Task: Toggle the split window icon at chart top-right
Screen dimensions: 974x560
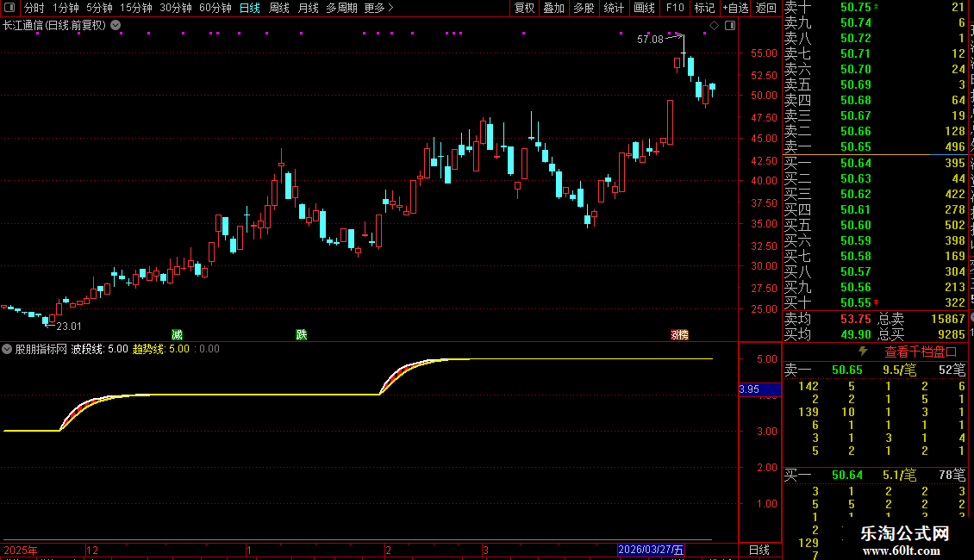Action: [x=731, y=26]
